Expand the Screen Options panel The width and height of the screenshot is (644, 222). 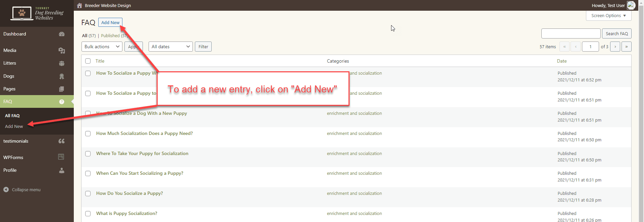(x=608, y=16)
